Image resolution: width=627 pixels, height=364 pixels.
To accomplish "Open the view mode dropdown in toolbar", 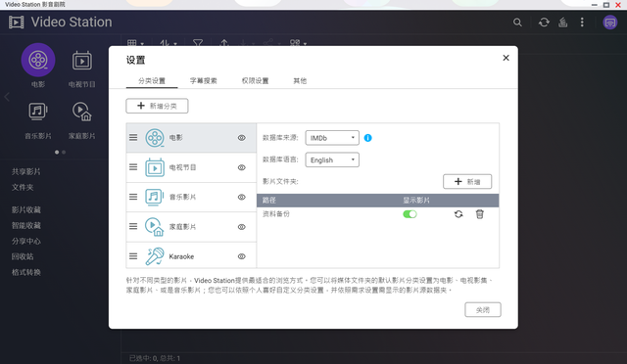I will 135,43.
